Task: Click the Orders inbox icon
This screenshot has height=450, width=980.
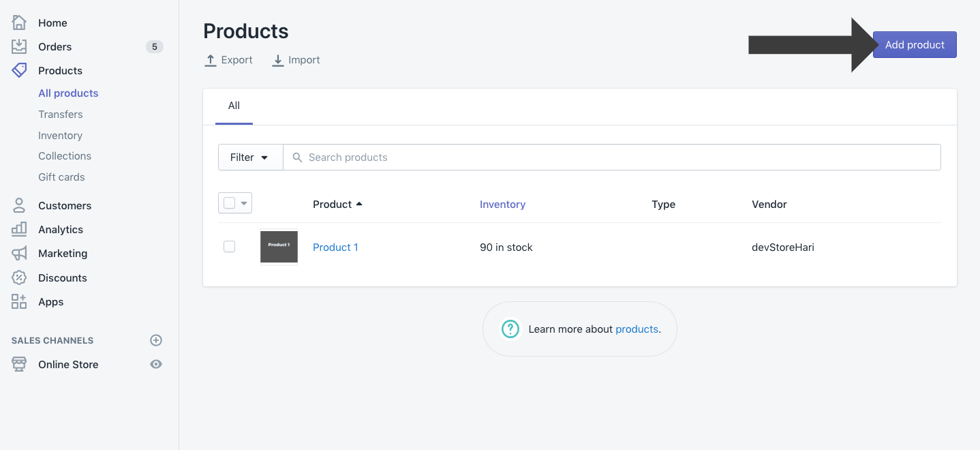Action: coord(19,46)
